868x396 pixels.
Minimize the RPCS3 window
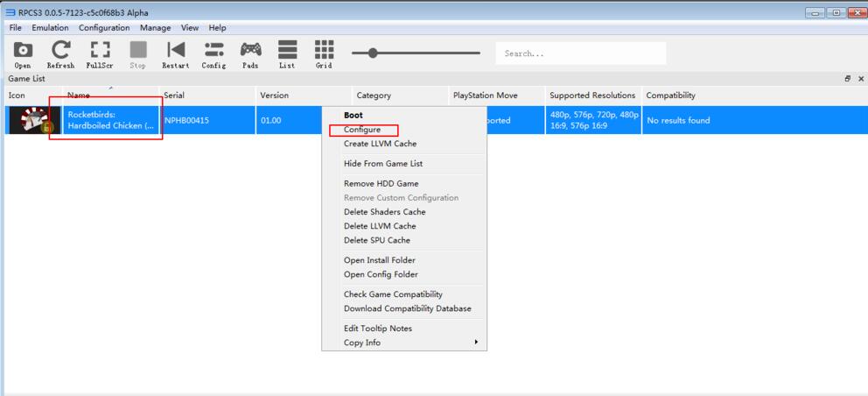coord(815,12)
